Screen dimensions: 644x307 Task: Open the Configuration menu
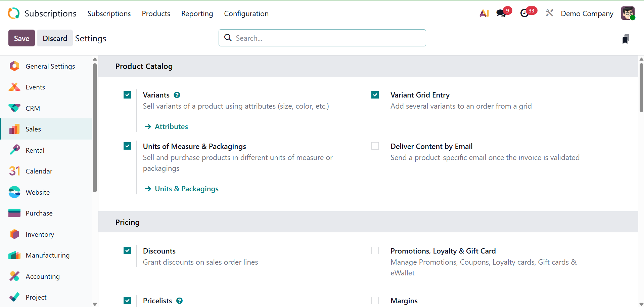tap(246, 14)
